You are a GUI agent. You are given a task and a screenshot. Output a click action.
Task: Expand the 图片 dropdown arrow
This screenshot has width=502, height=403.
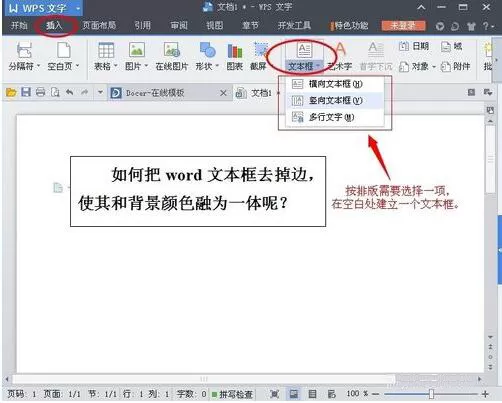[x=146, y=66]
